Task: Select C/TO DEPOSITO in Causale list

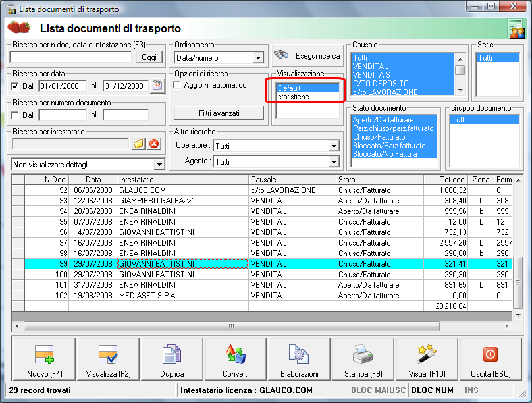Action: (x=403, y=84)
